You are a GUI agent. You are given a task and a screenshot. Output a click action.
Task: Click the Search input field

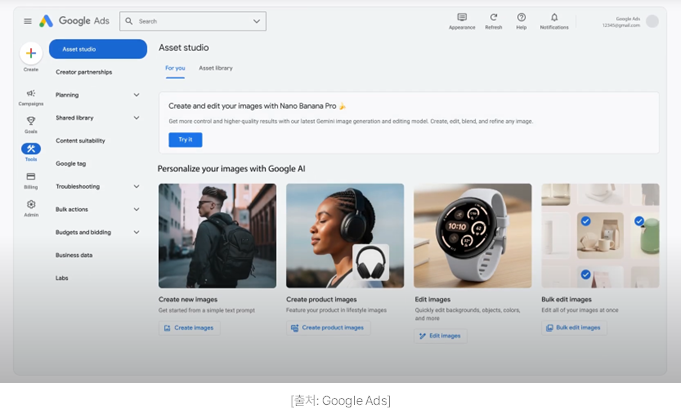click(x=190, y=21)
